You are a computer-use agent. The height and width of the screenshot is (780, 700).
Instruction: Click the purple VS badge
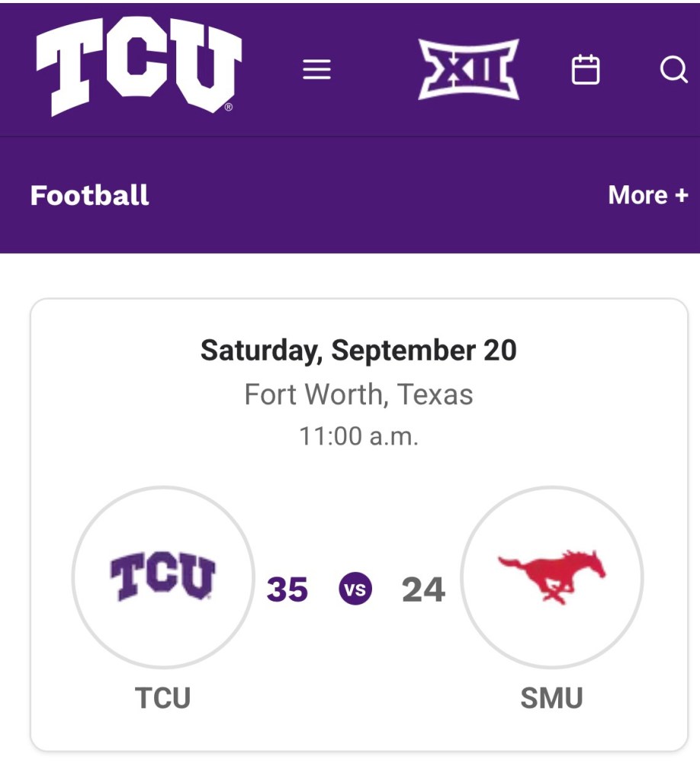pyautogui.click(x=355, y=589)
